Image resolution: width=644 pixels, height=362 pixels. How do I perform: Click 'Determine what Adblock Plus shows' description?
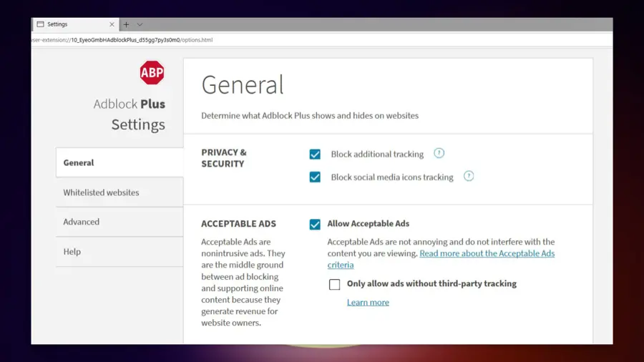point(310,116)
